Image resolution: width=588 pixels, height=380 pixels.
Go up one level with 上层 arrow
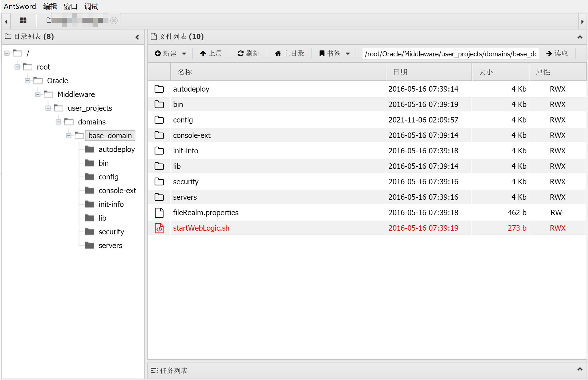203,54
